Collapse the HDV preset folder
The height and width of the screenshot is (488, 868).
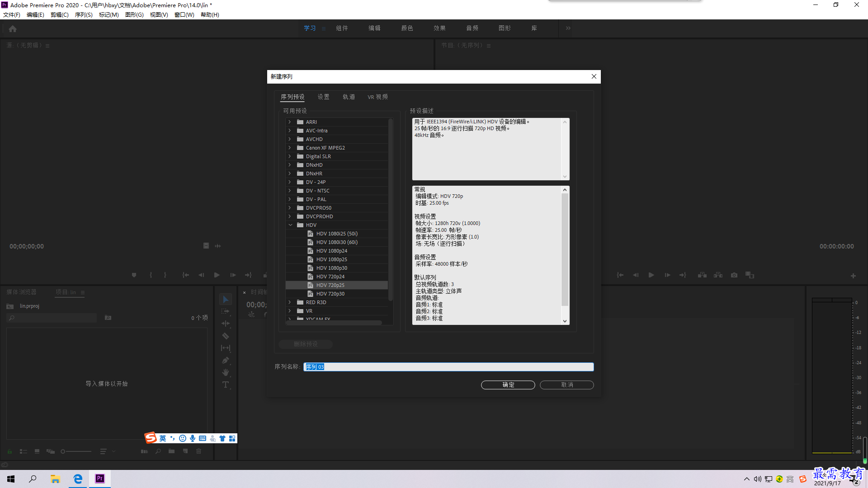pyautogui.click(x=290, y=225)
